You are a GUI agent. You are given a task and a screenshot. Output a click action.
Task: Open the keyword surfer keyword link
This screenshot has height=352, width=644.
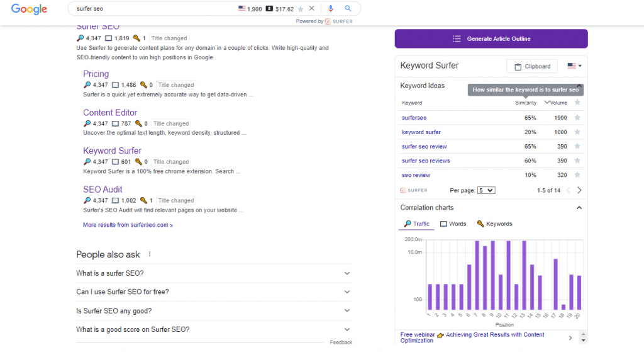pos(421,132)
